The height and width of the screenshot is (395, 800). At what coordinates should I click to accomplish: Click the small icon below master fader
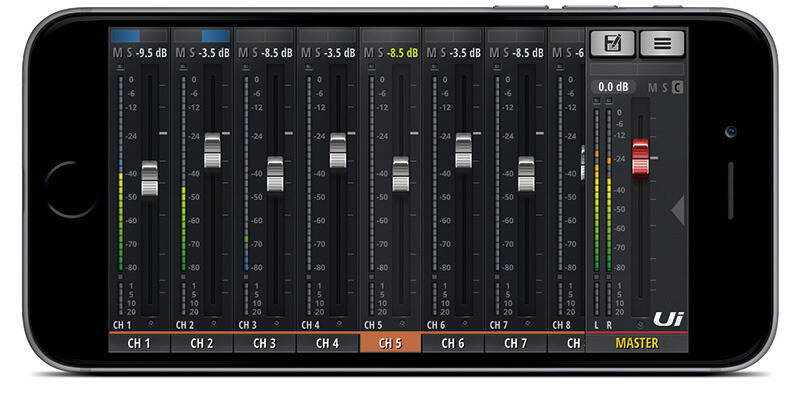pyautogui.click(x=640, y=324)
